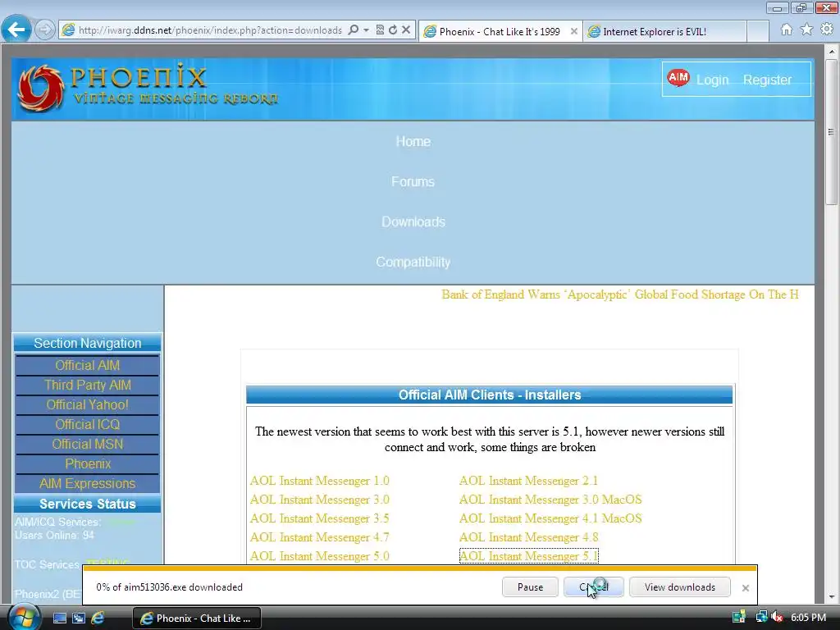
Task: Open Compatibility from site menu
Action: pos(413,262)
